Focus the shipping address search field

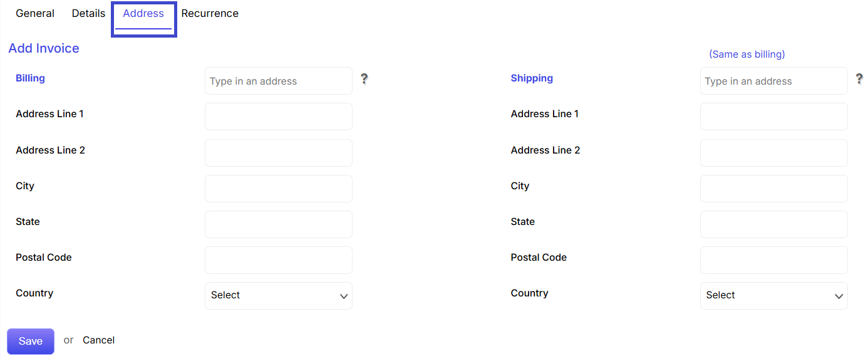tap(774, 81)
